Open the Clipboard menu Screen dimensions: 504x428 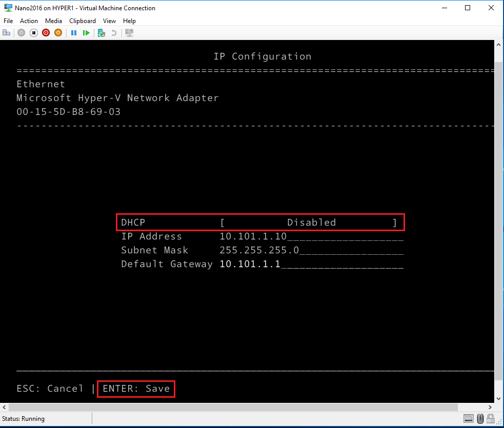pos(83,21)
